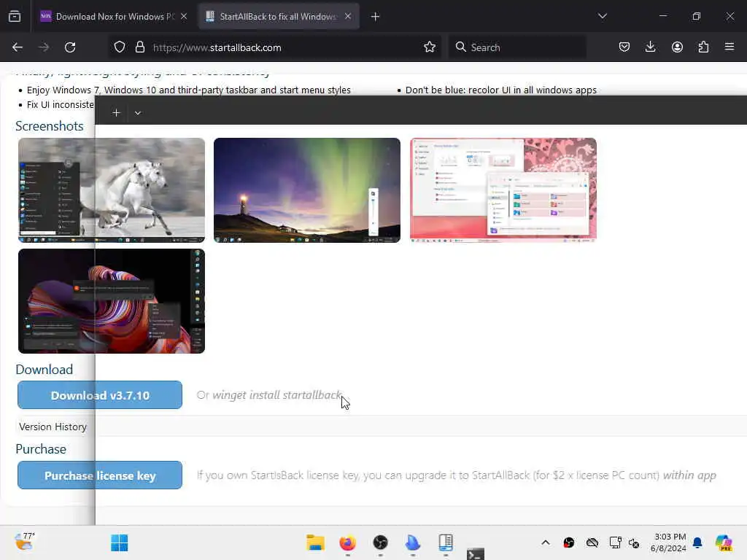Click the Download v3.7.10 button
The image size is (747, 560).
100,394
